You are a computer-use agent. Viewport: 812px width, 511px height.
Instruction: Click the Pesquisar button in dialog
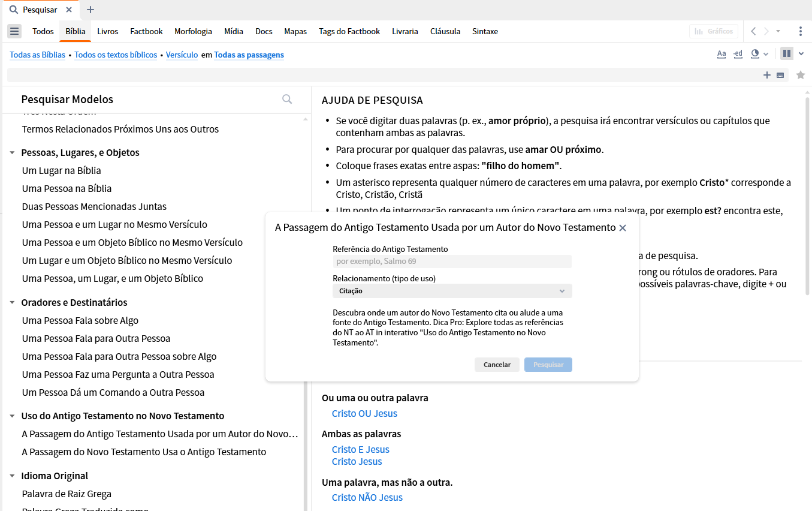point(548,365)
